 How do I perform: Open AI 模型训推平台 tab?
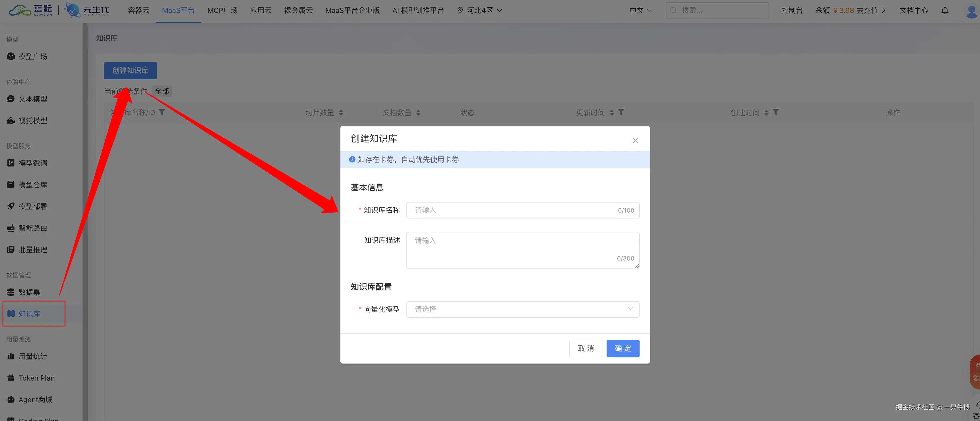click(418, 11)
